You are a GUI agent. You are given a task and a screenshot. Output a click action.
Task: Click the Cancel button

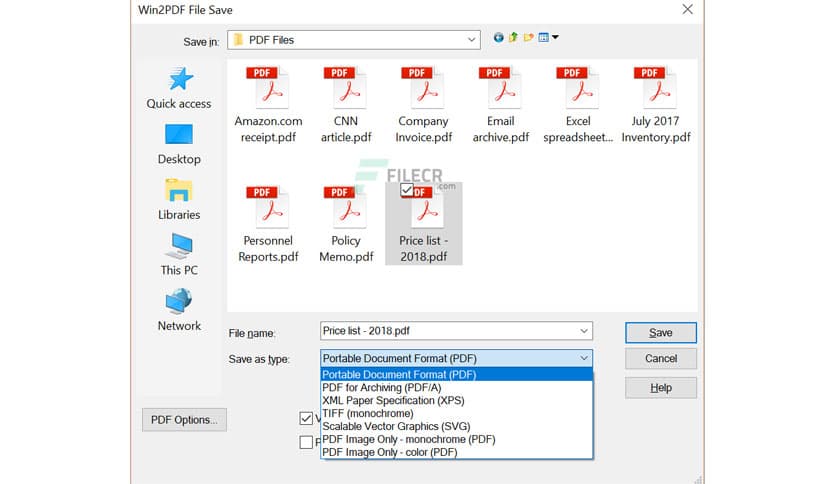click(x=661, y=359)
